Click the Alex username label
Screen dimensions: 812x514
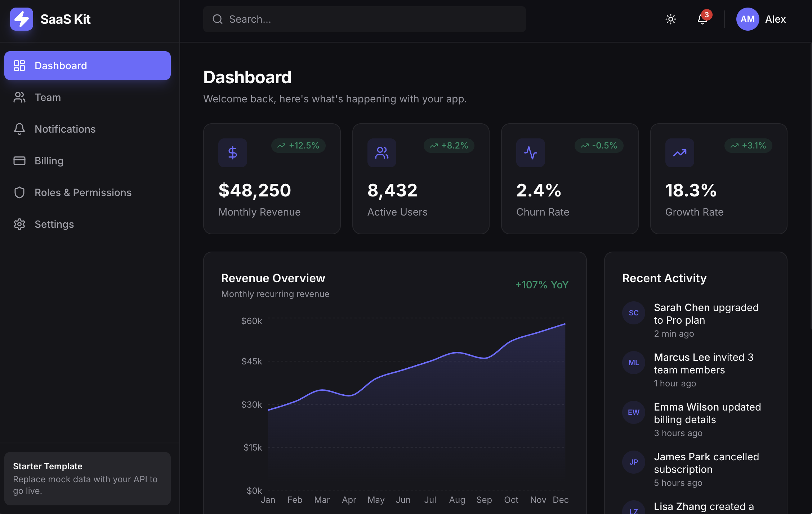(x=775, y=19)
